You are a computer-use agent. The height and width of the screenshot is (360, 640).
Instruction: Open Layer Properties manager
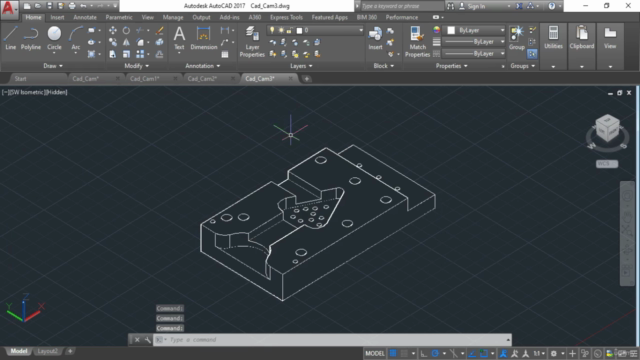coord(252,42)
